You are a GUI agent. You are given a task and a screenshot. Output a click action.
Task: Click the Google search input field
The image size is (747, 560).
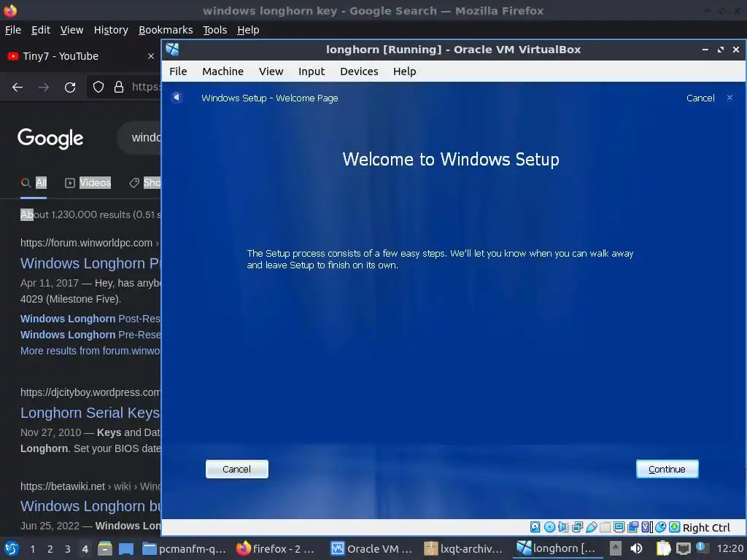pos(141,138)
